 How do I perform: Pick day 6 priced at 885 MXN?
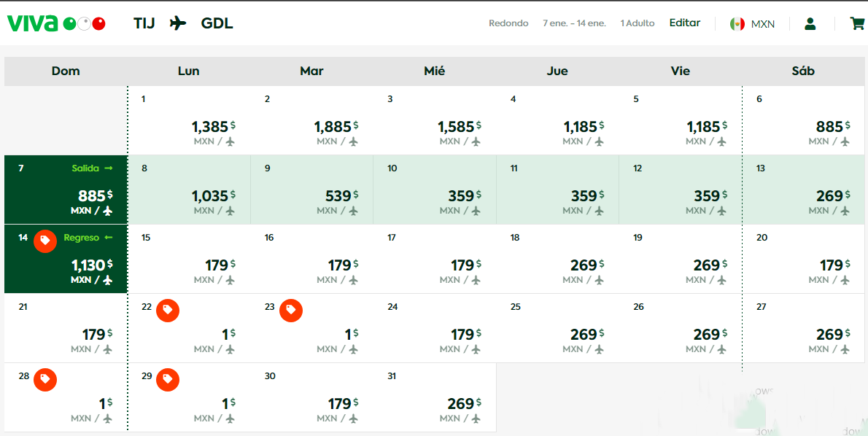[x=805, y=120]
